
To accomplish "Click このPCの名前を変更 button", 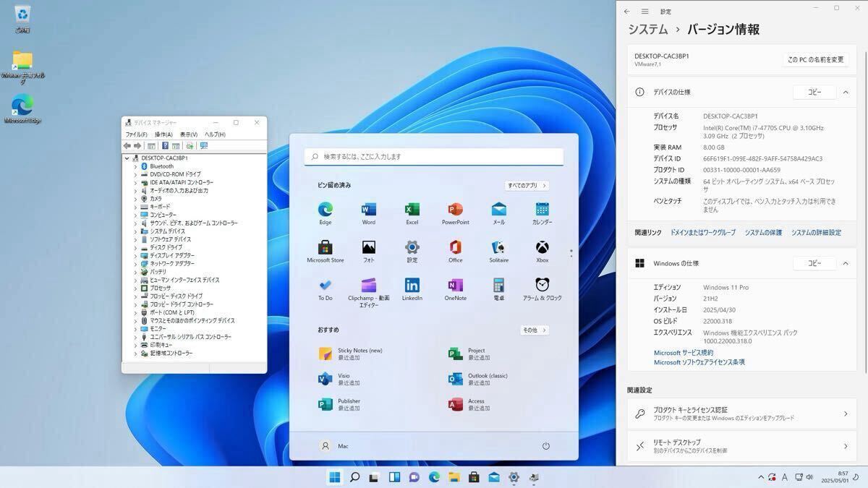I will click(x=816, y=59).
